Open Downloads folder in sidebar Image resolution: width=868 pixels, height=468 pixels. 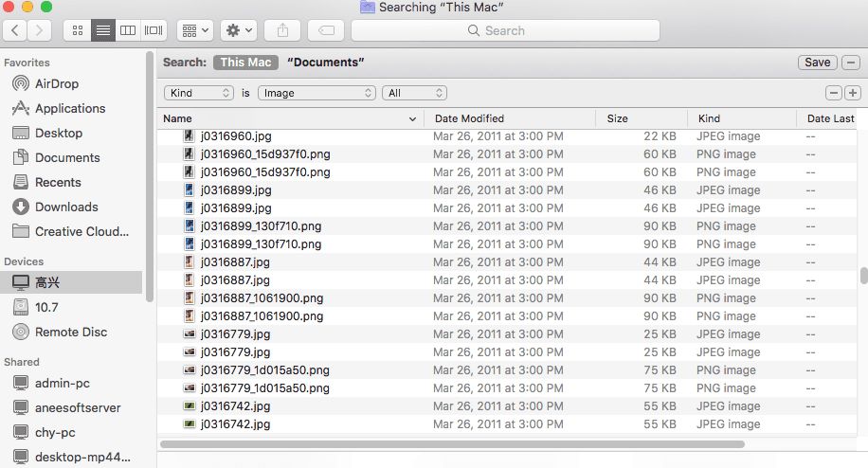[x=66, y=207]
